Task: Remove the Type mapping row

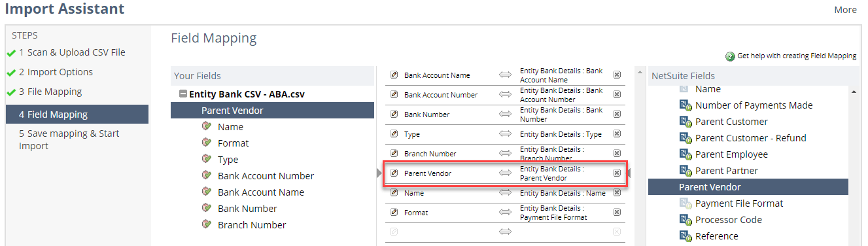Action: point(617,134)
